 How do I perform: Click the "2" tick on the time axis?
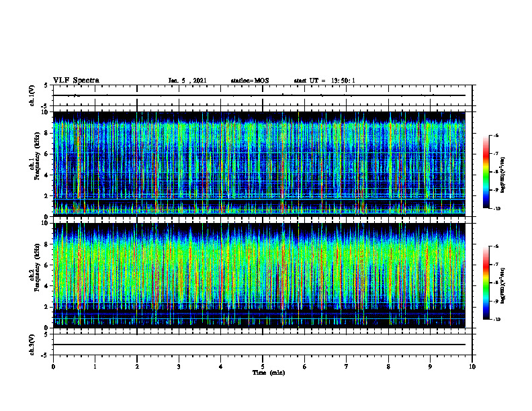[137, 367]
